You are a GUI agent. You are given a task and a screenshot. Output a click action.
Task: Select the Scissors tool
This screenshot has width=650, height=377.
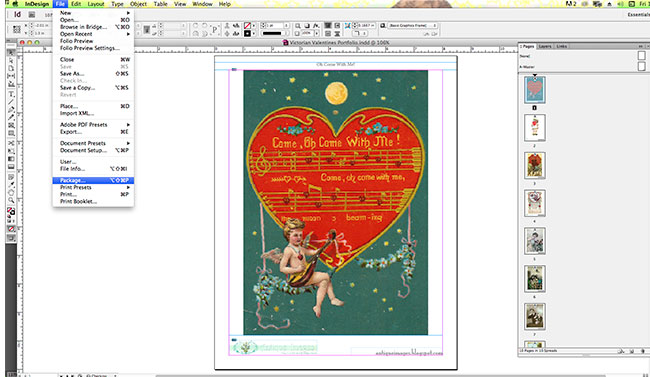[11, 143]
